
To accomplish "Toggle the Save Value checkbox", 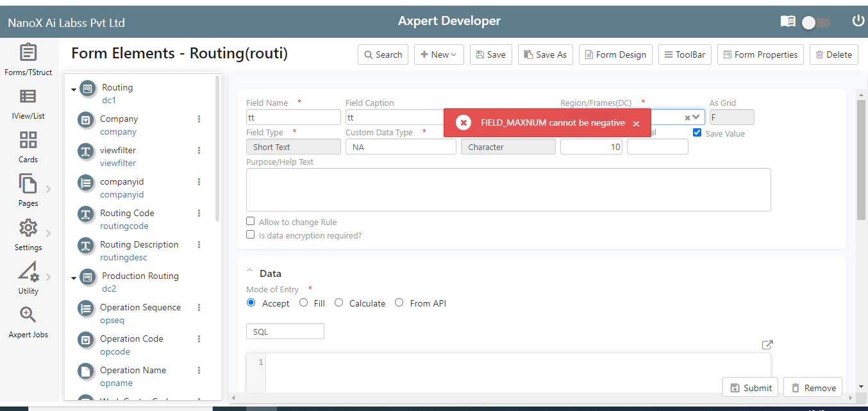I will (697, 133).
